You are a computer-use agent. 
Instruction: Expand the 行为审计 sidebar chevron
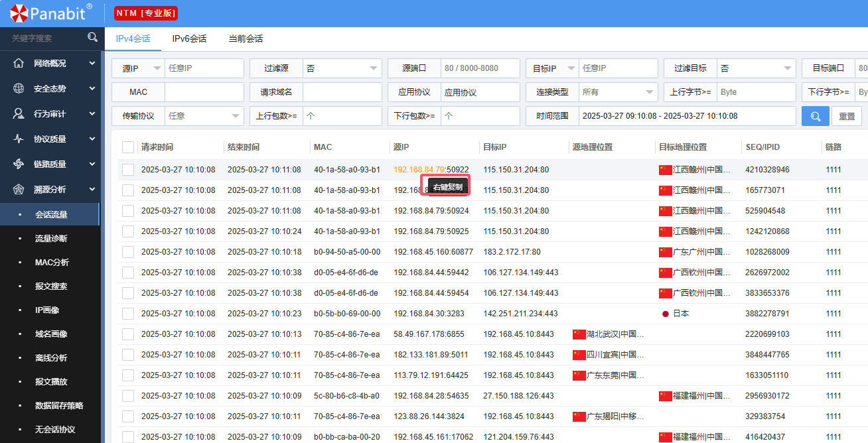tap(92, 113)
